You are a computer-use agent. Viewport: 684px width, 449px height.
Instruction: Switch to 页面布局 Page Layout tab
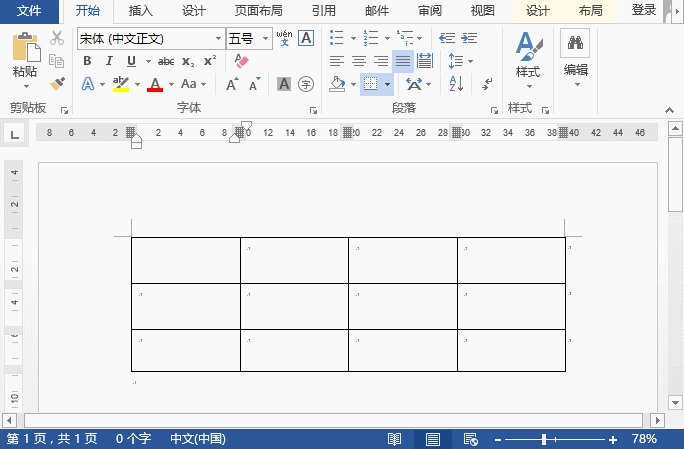pyautogui.click(x=259, y=11)
